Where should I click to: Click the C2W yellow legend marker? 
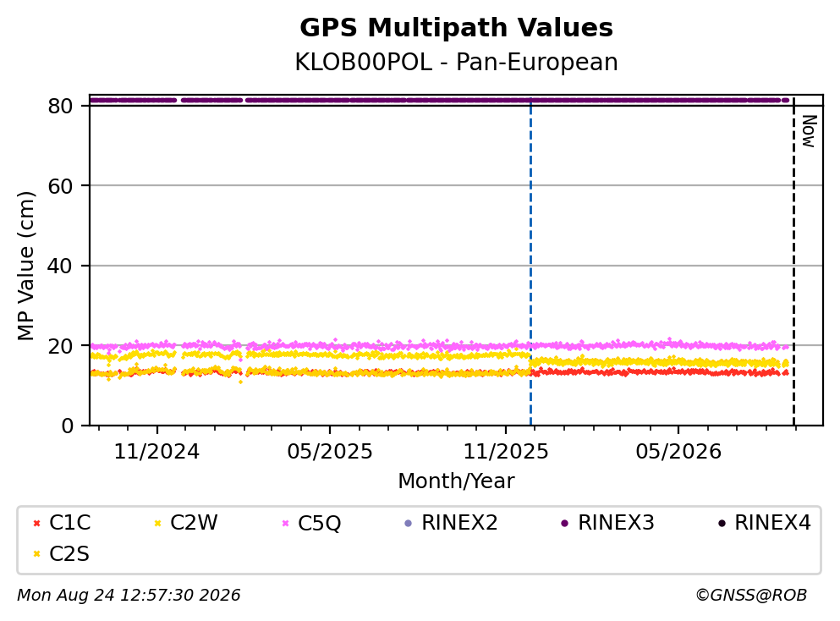[x=157, y=523]
